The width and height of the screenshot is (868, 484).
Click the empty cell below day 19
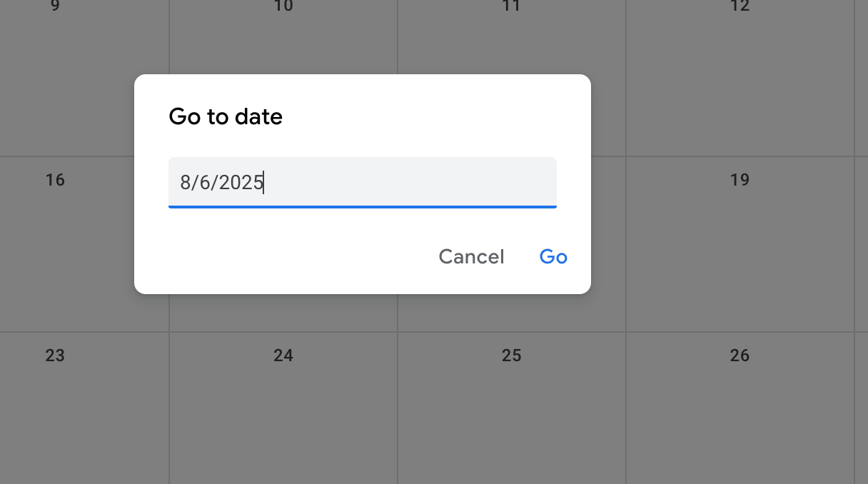point(740,286)
